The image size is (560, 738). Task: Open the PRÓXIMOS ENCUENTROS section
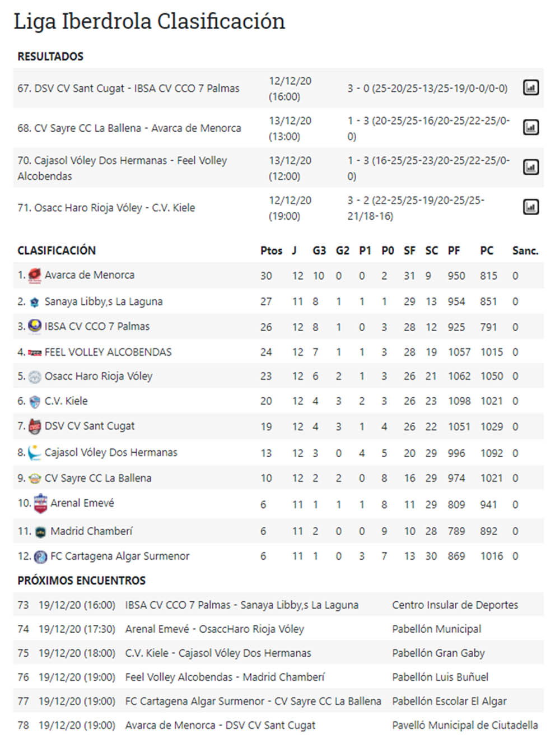pos(81,581)
